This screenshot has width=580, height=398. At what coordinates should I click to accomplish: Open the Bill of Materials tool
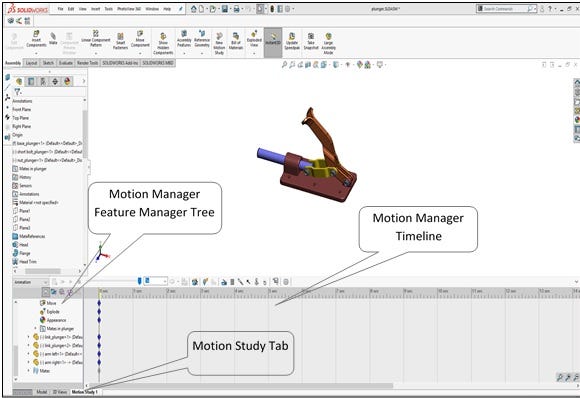236,41
